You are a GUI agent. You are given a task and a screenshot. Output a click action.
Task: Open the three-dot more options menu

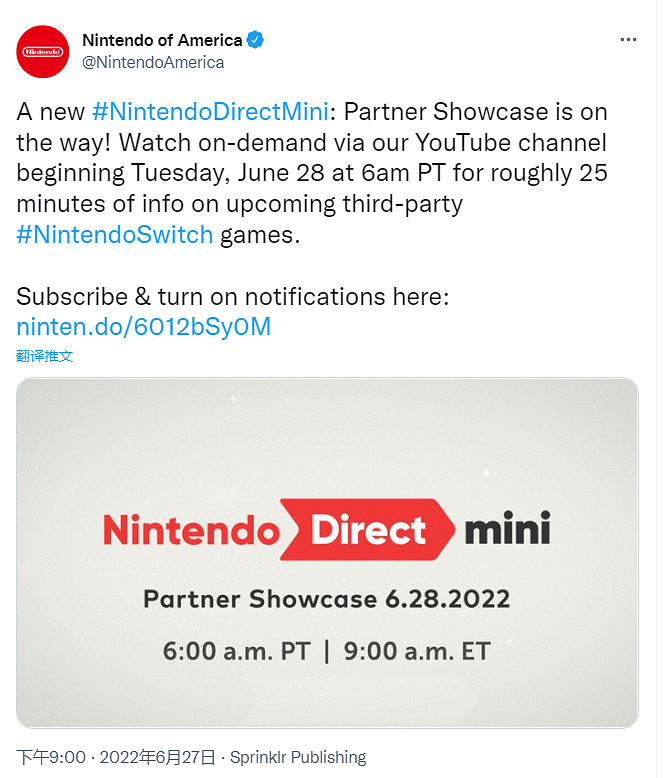tap(628, 40)
